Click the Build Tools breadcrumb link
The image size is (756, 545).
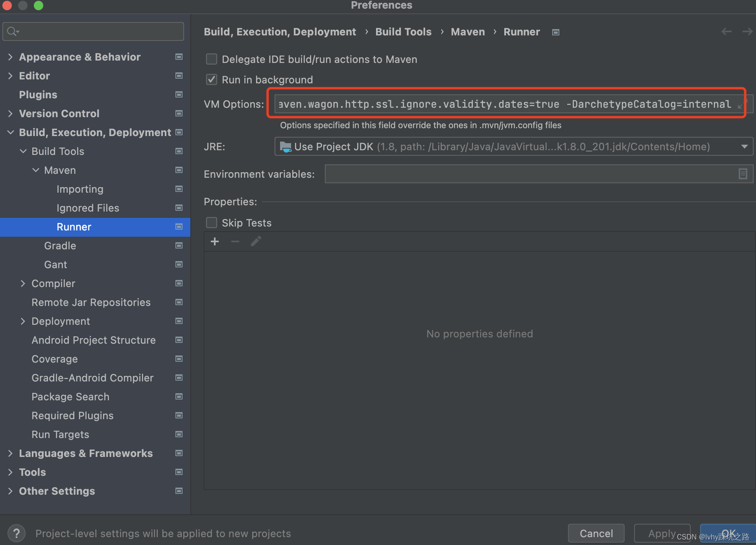click(403, 32)
